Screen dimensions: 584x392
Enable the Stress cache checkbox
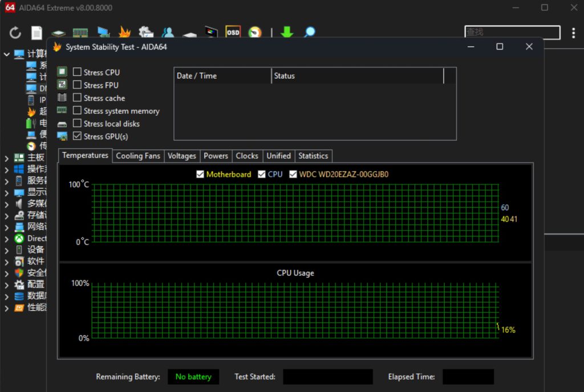[77, 97]
